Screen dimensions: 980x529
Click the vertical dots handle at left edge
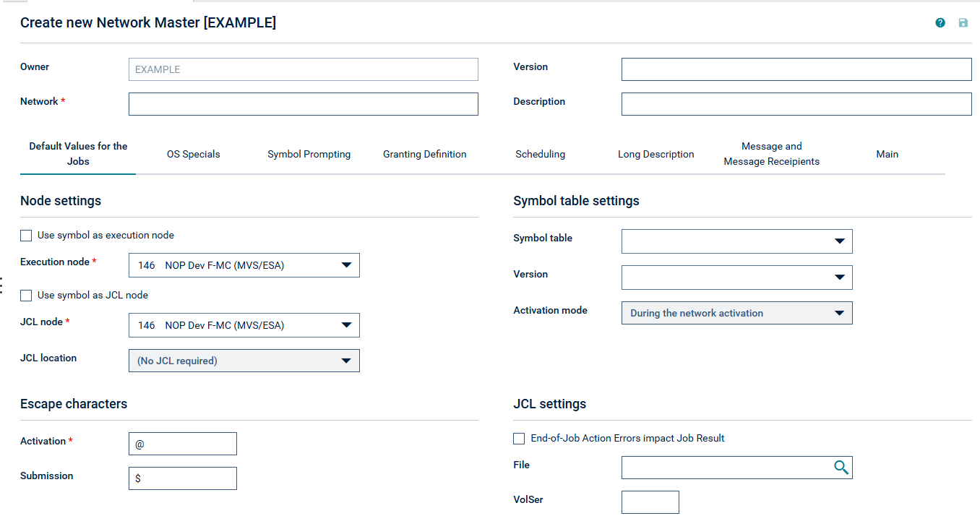coord(2,285)
